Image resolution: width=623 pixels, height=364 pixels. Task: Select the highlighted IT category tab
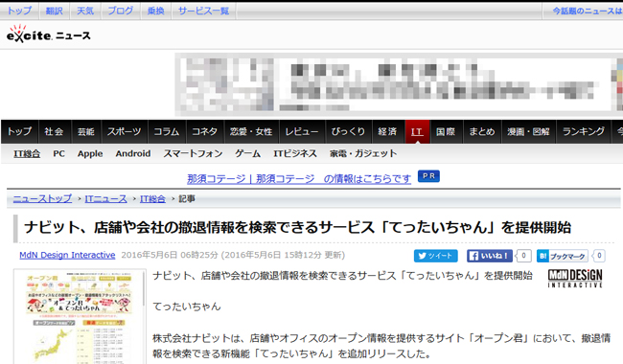(417, 131)
